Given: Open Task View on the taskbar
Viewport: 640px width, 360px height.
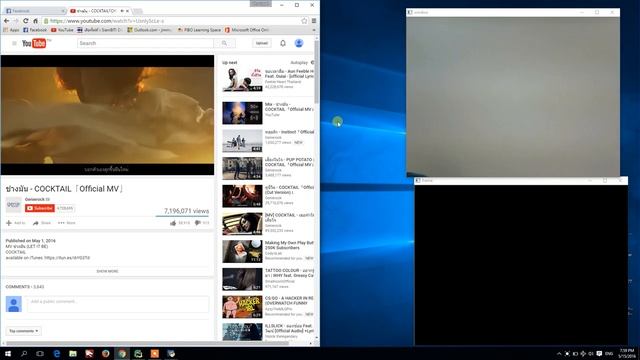Looking at the screenshot, I should click(40, 353).
